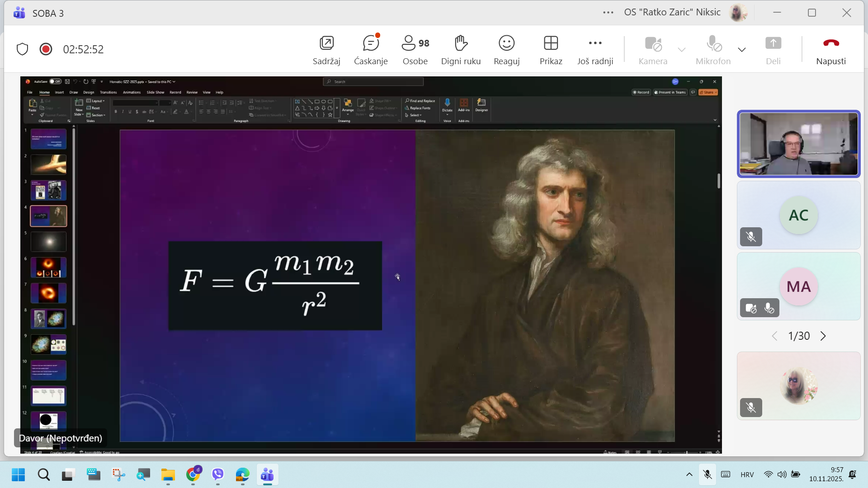The image size is (868, 488).
Task: Change layout with the Prikaz icon
Action: [x=551, y=44]
